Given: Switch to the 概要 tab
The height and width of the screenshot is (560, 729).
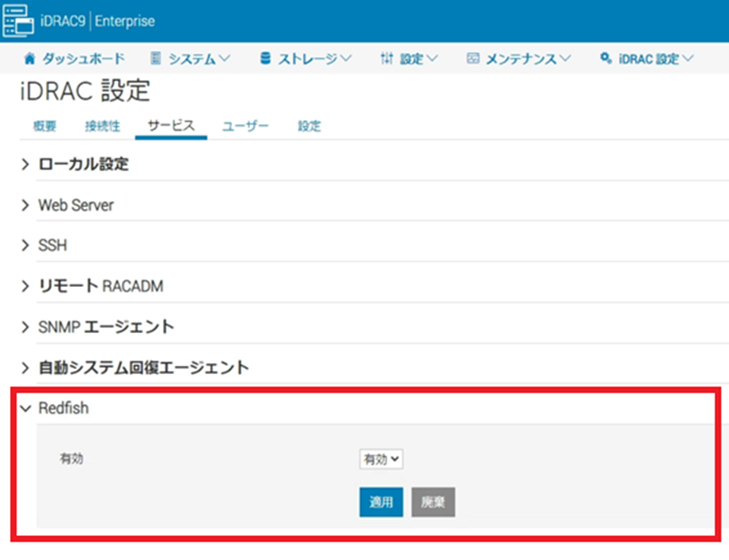Looking at the screenshot, I should (x=44, y=126).
